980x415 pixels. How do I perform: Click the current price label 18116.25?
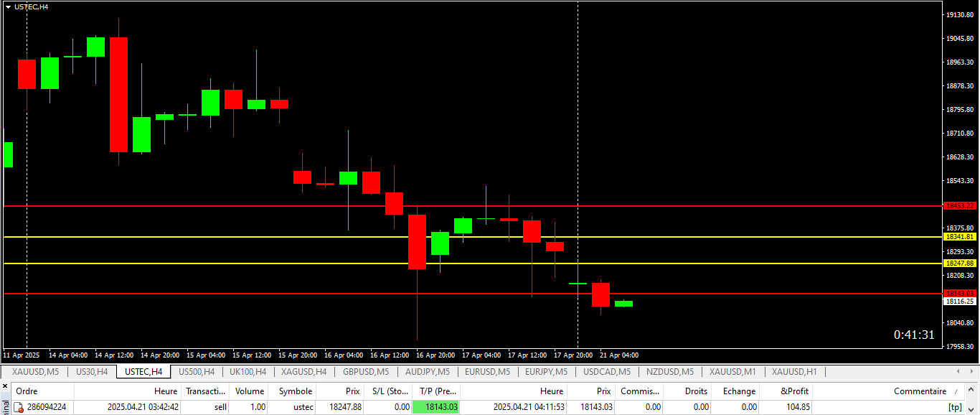[959, 302]
